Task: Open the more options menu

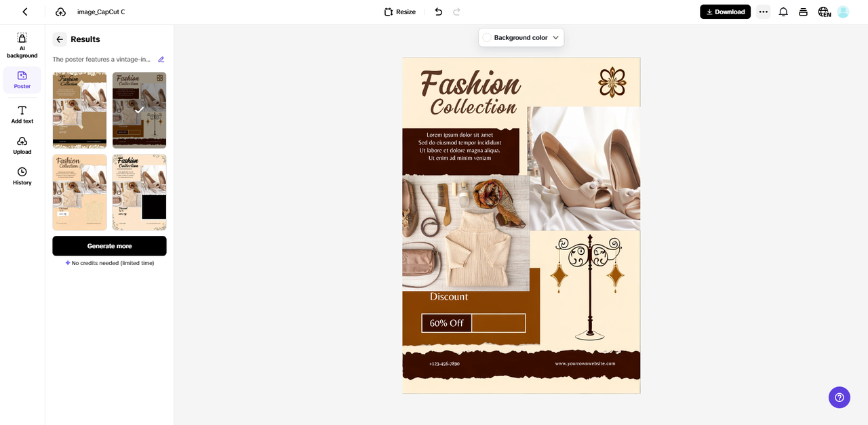Action: 763,12
